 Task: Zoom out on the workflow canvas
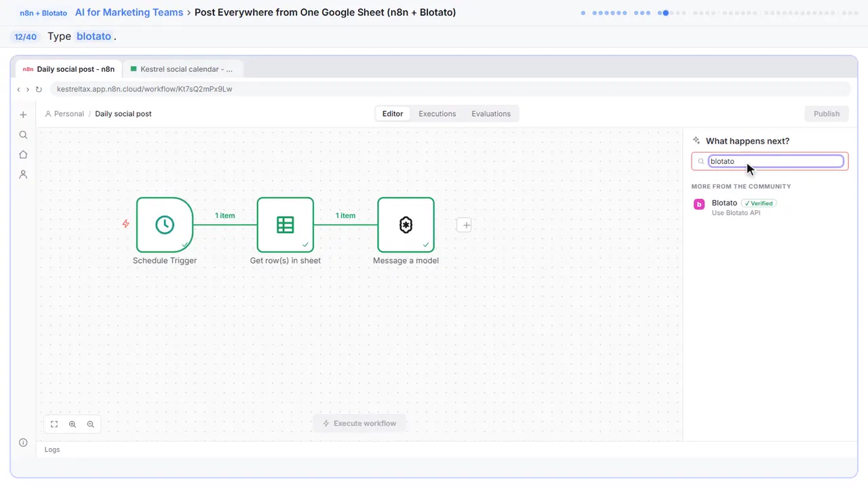(x=91, y=424)
